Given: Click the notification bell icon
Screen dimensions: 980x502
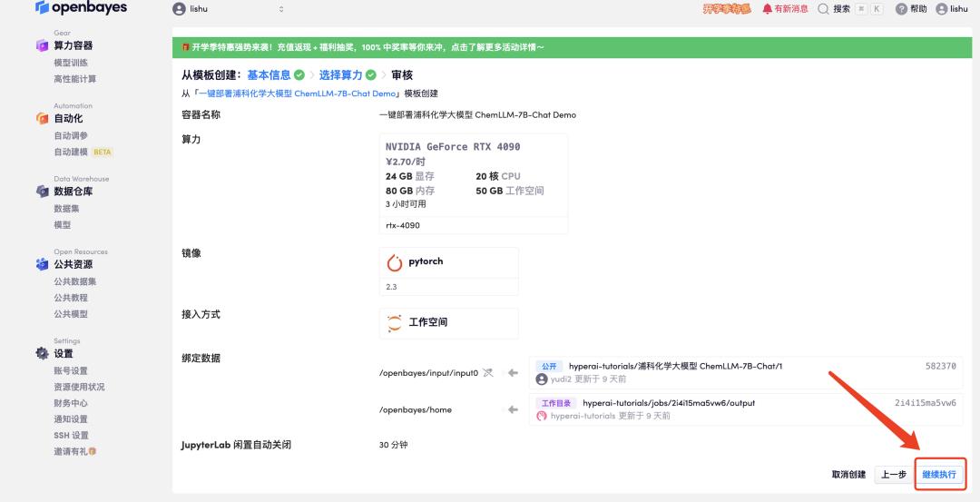Looking at the screenshot, I should 767,9.
